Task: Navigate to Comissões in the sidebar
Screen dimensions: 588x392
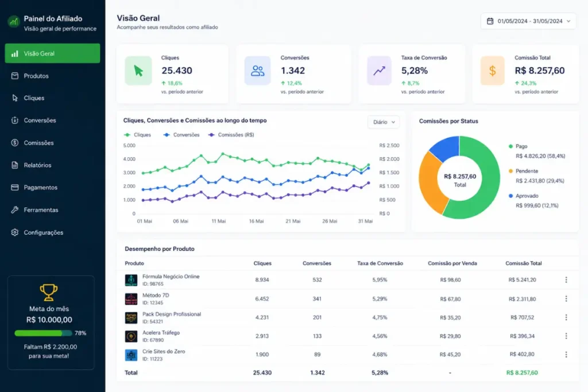Action: (52, 142)
